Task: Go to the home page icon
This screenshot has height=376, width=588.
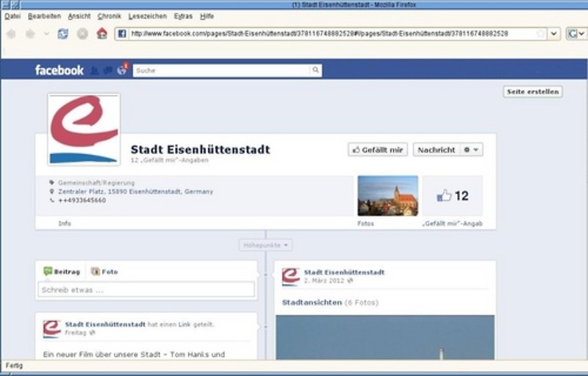Action: [x=102, y=34]
